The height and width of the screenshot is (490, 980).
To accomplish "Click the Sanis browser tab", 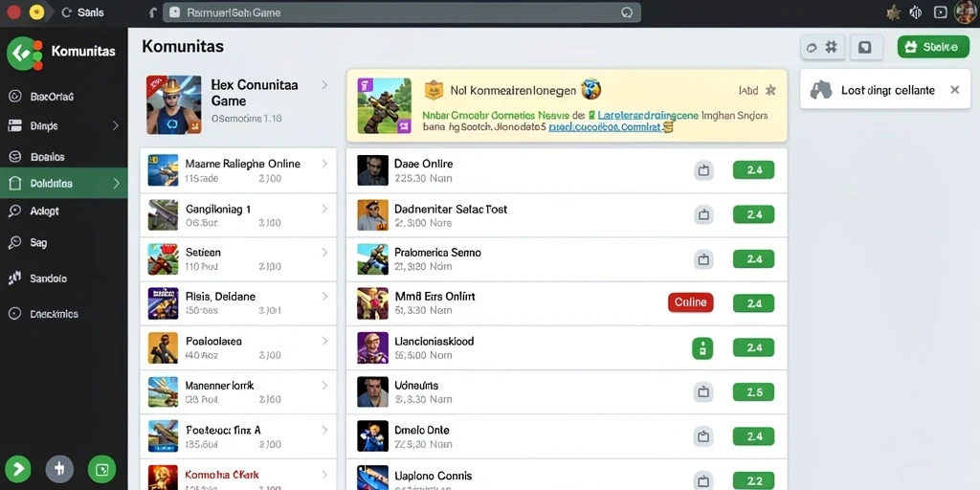I will tap(83, 12).
